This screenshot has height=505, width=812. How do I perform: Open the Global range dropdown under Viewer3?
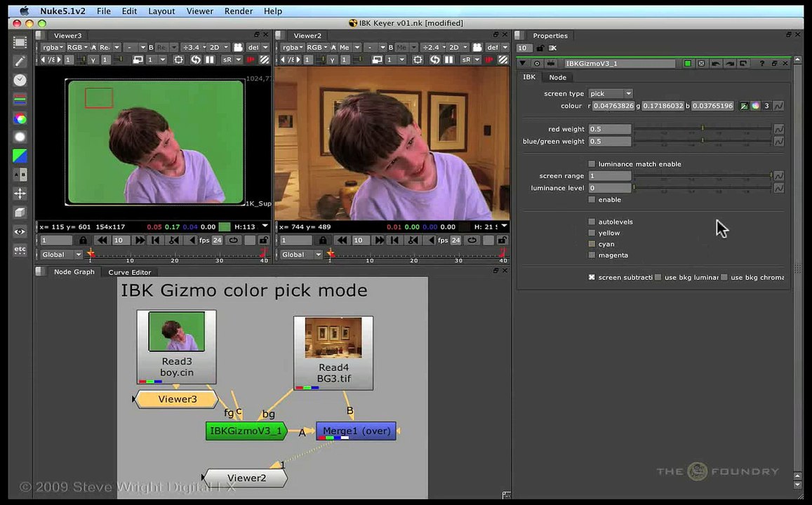61,255
